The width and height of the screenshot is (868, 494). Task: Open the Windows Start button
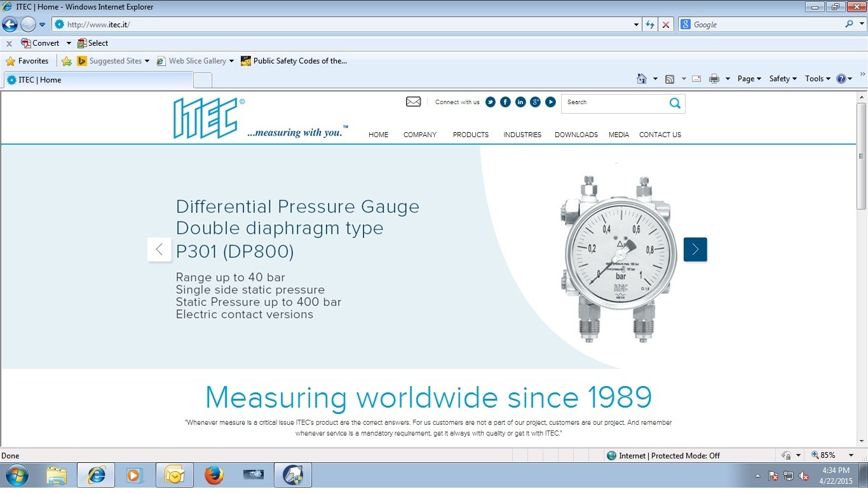click(16, 475)
